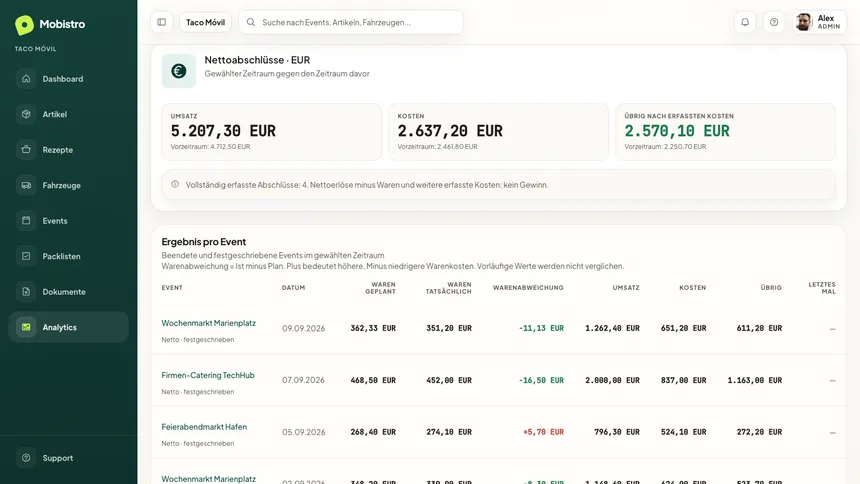The height and width of the screenshot is (484, 860).
Task: Navigate to Fahrzeuge
Action: (x=69, y=185)
